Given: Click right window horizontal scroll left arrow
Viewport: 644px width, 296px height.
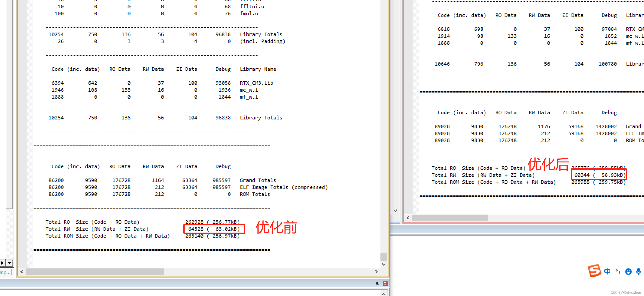Looking at the screenshot, I should (x=408, y=218).
